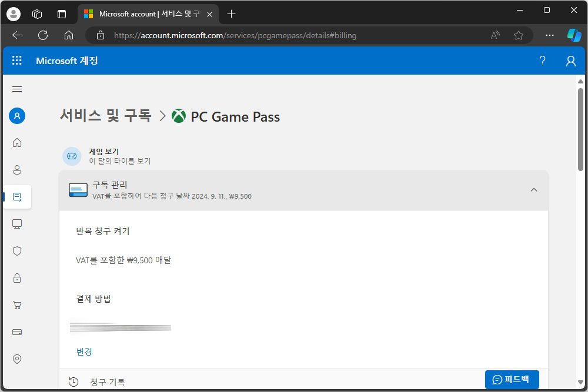Open the Addresses location pin sidebar icon
588x392 pixels.
click(x=17, y=359)
